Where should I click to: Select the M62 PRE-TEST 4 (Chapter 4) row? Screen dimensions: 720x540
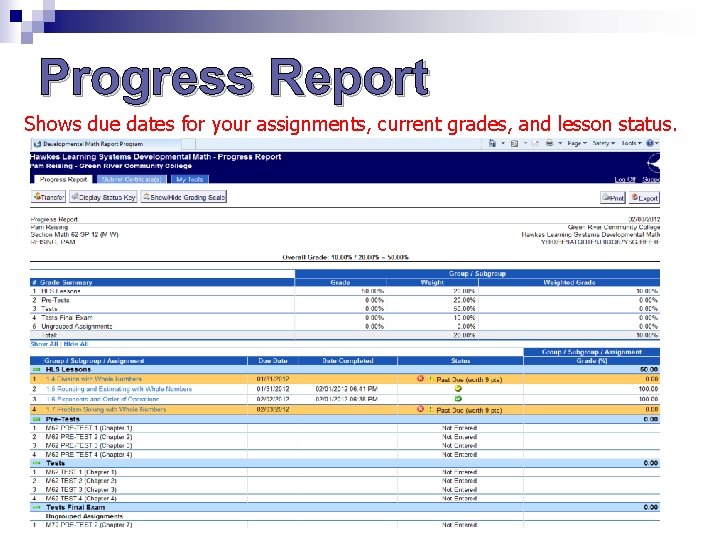pos(345,455)
